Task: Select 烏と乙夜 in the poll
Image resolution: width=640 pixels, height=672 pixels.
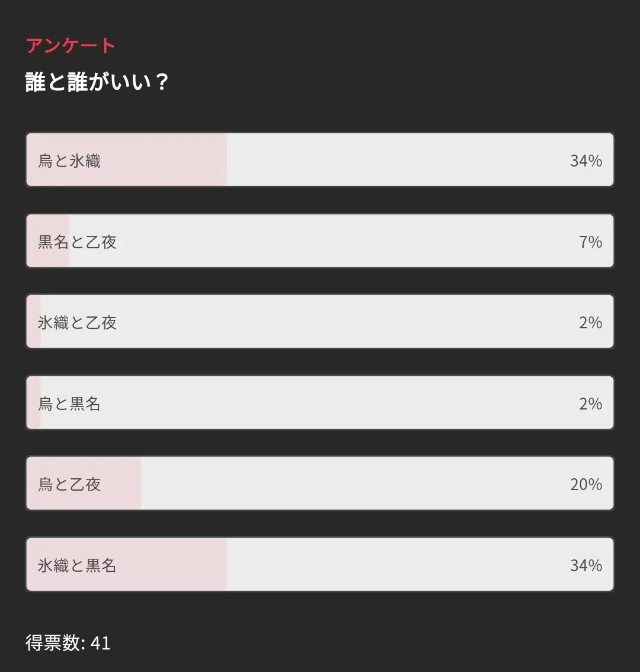Action: pos(320,484)
